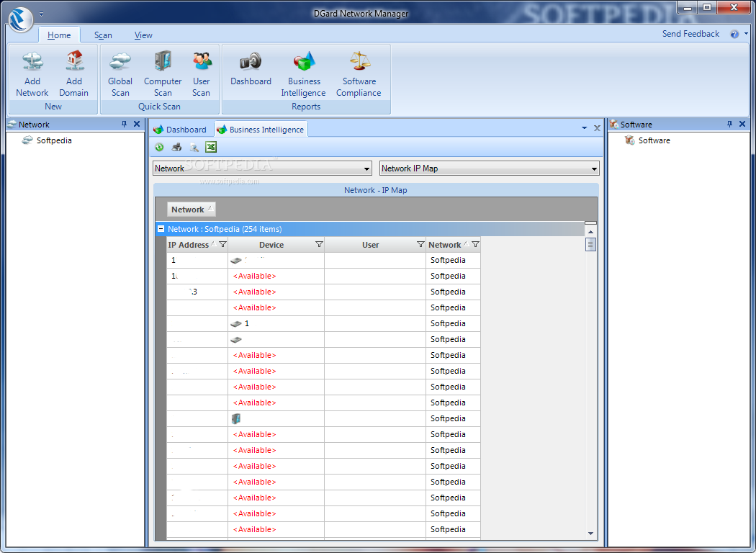Sort by the Network column header in the grid
The image size is (756, 553).
tap(444, 245)
